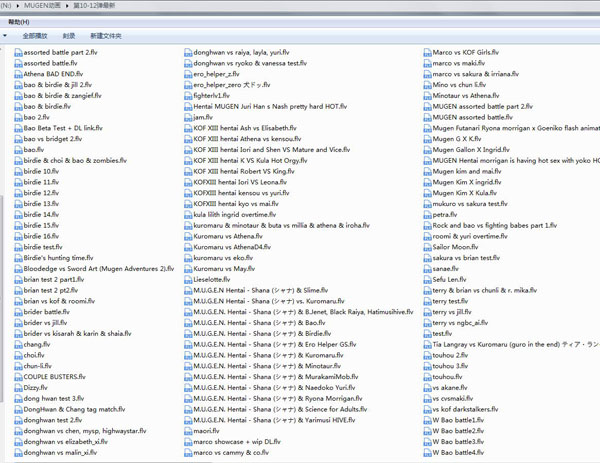The height and width of the screenshot is (463, 600).
Task: Expand the dropdown arrow left of 全部播放
Action: [x=5, y=36]
